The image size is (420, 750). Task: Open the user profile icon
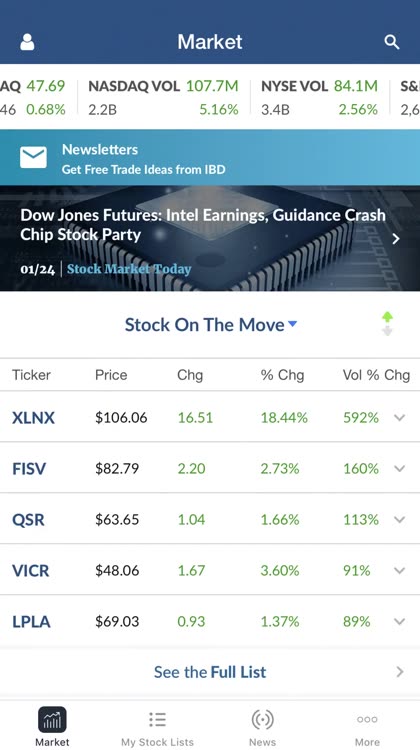[x=27, y=42]
